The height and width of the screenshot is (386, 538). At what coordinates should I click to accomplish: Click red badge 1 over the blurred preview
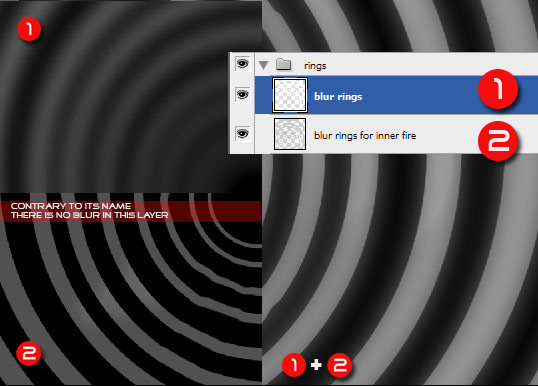click(x=29, y=29)
